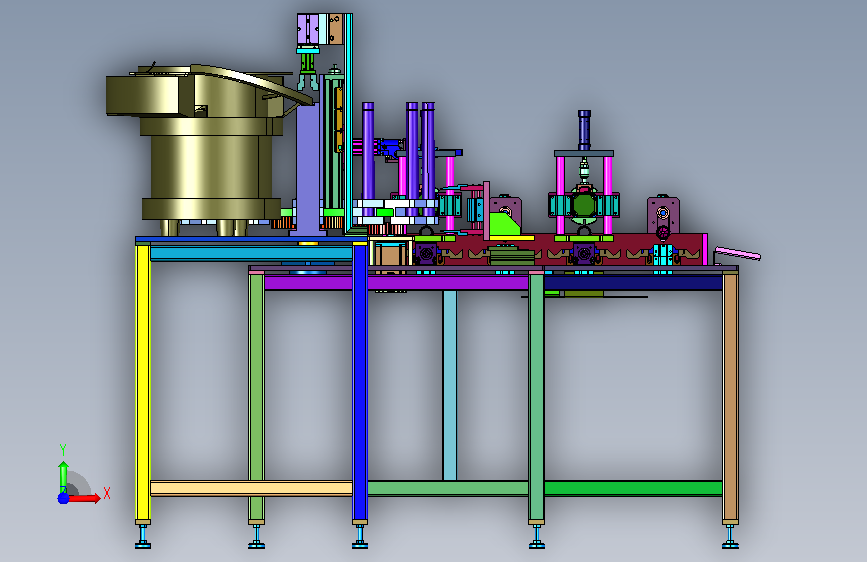
Task: Click the tall cyan vertical column
Action: (348, 123)
